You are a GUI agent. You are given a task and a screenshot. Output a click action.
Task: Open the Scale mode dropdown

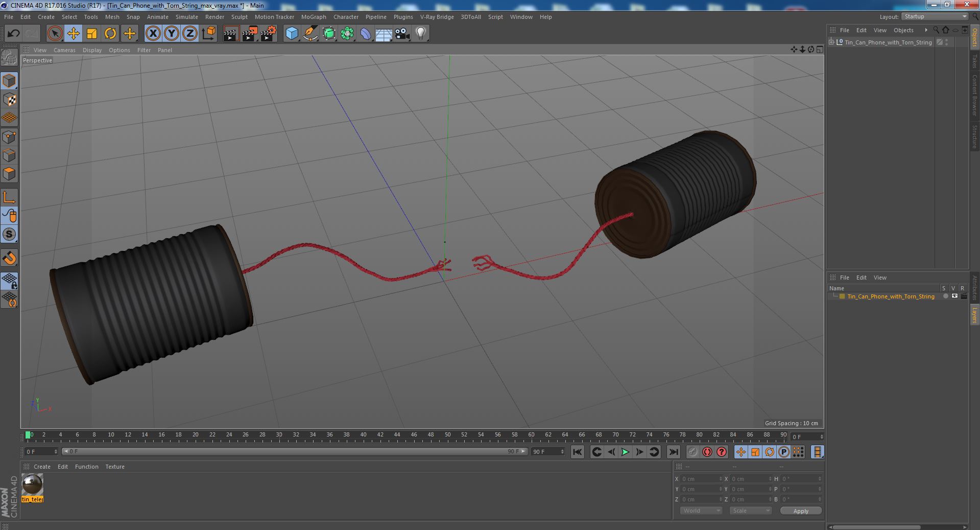point(750,511)
